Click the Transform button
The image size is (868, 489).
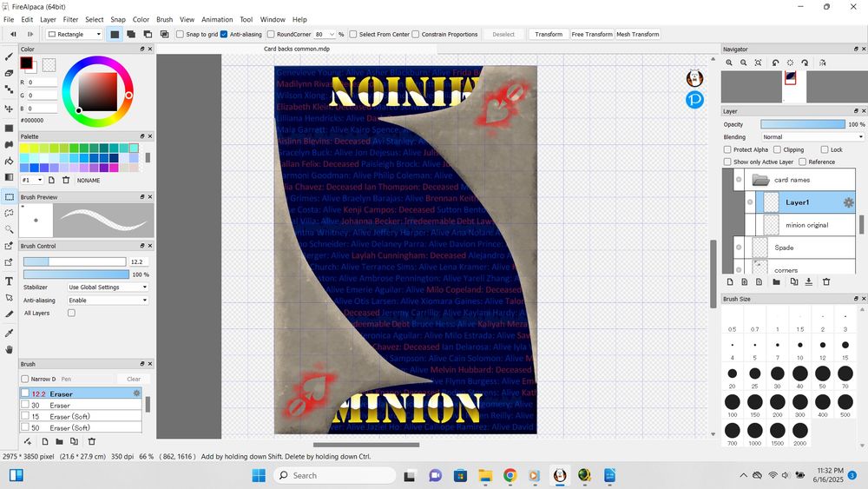click(x=549, y=35)
